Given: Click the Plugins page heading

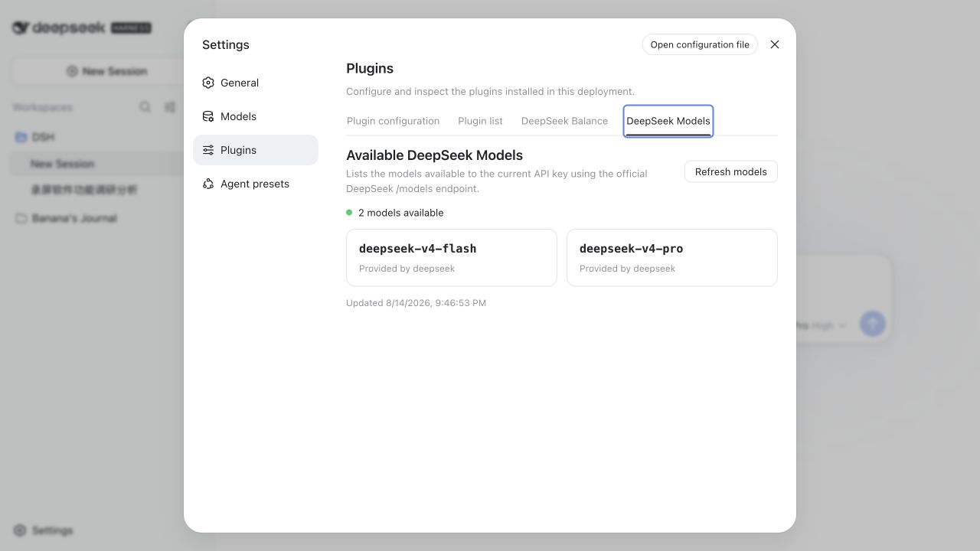Looking at the screenshot, I should pyautogui.click(x=370, y=68).
